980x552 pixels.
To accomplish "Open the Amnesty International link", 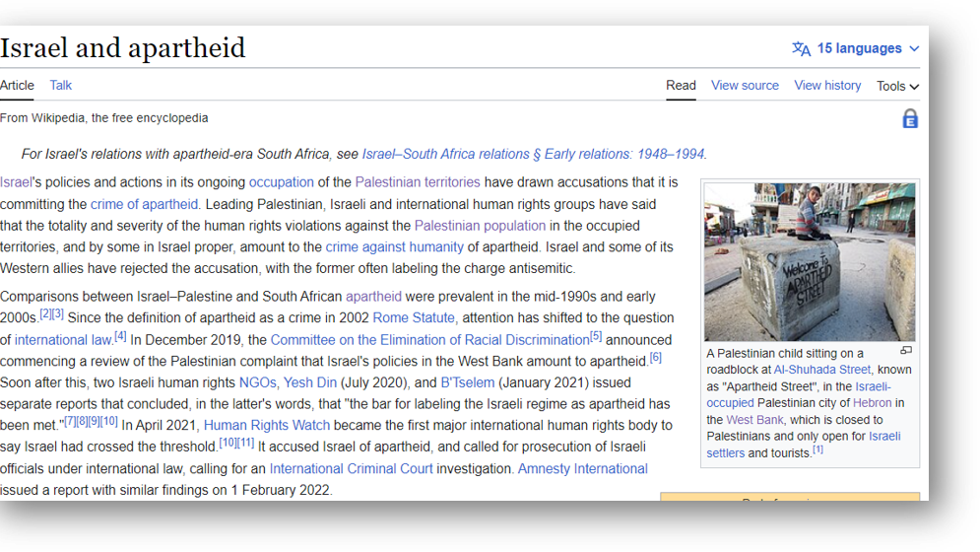I will (x=582, y=469).
